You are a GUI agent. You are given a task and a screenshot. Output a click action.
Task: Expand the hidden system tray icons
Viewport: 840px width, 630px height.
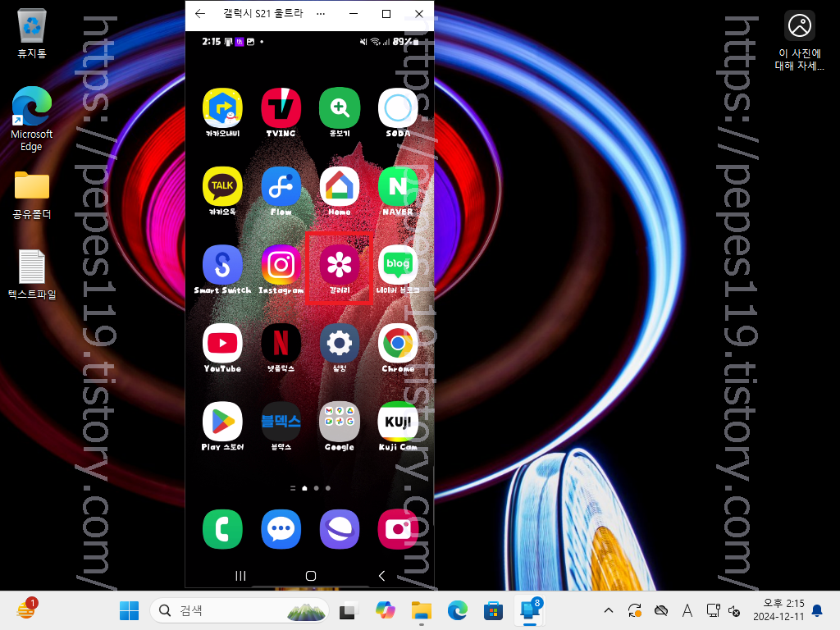pos(609,610)
